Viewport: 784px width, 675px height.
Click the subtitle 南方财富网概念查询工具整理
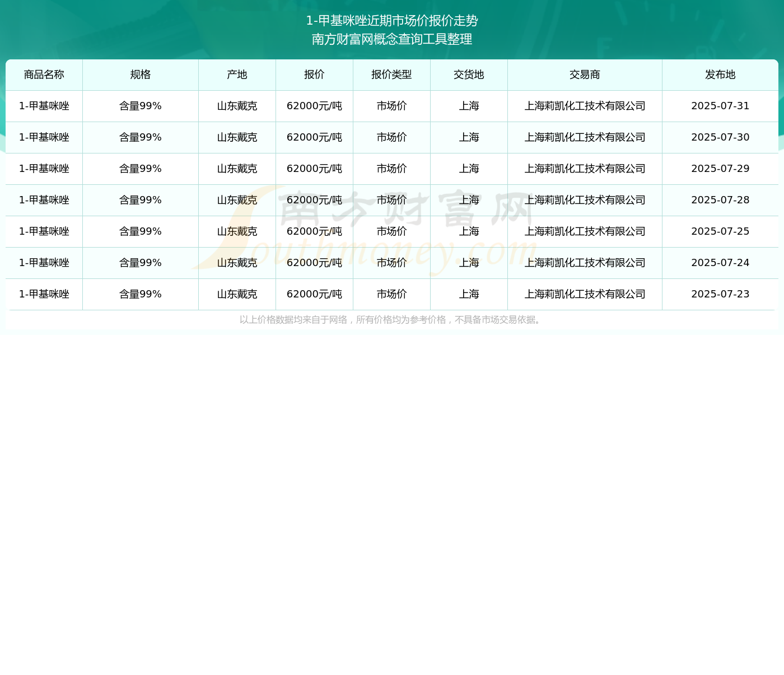pos(392,39)
